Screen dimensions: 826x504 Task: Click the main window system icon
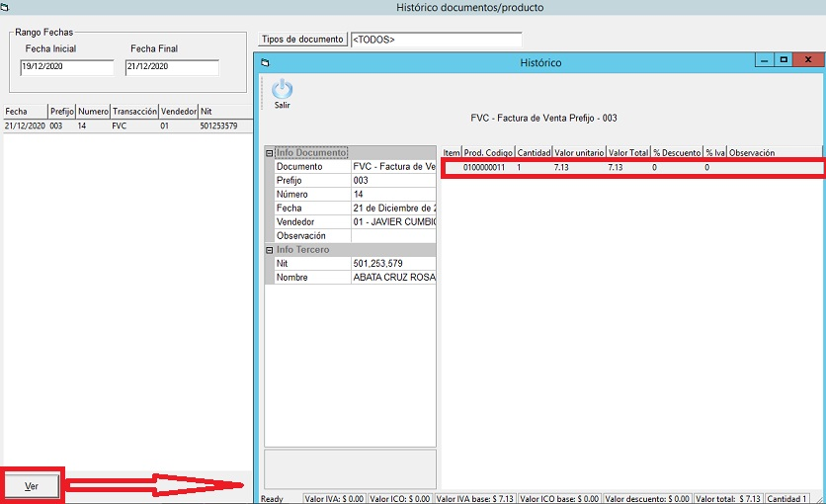[x=6, y=7]
